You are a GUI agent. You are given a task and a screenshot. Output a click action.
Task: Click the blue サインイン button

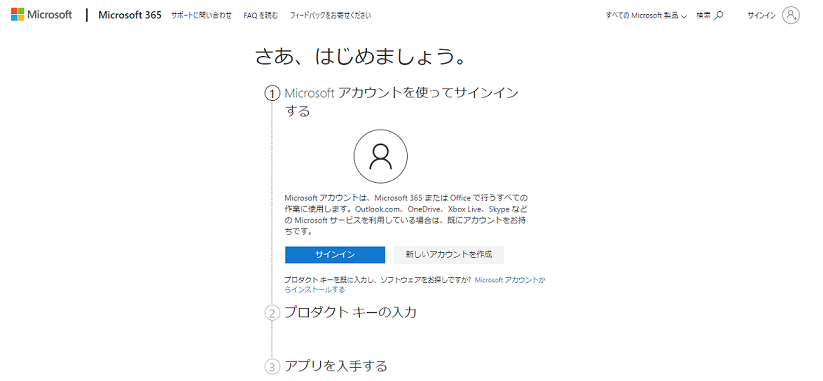(335, 255)
